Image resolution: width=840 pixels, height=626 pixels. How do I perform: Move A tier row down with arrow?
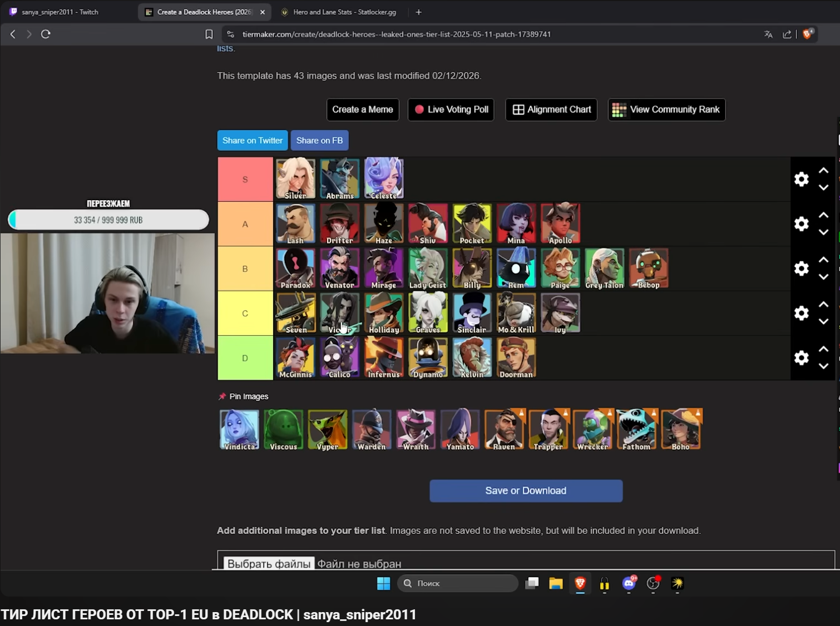[824, 232]
